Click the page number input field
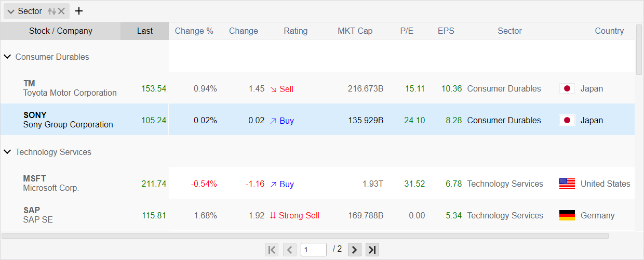Image resolution: width=644 pixels, height=260 pixels. [x=314, y=250]
